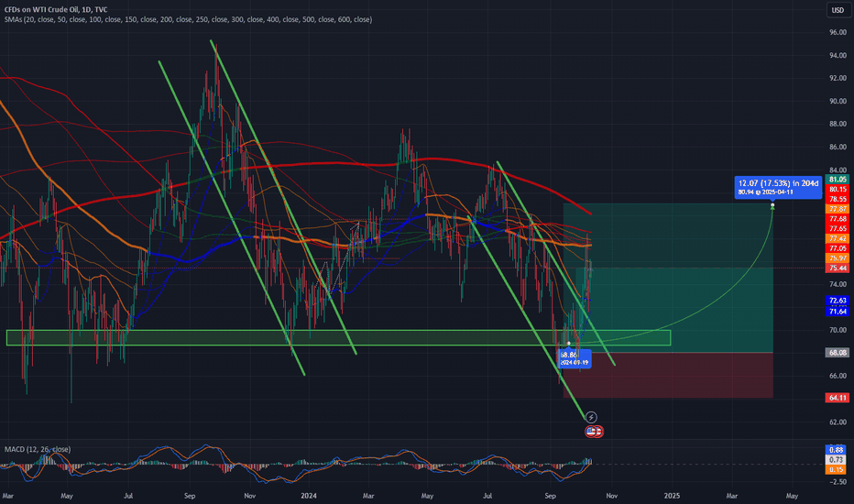Click the 81.05 green price label
The width and height of the screenshot is (854, 504).
pos(838,180)
